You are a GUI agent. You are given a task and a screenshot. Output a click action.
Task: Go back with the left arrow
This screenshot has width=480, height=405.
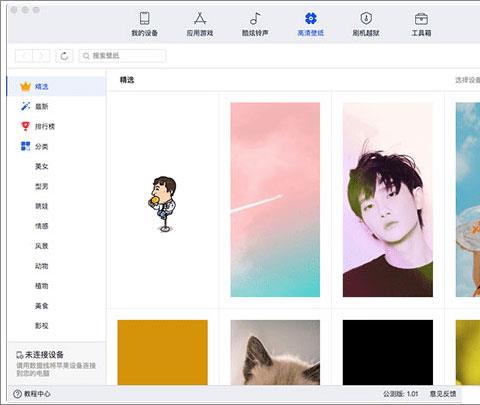(x=24, y=56)
